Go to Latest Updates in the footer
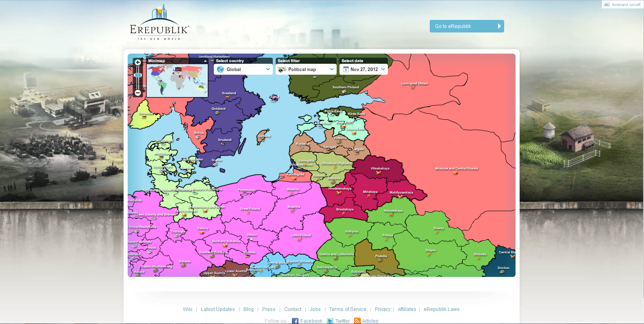Image resolution: width=644 pixels, height=324 pixels. click(x=218, y=309)
